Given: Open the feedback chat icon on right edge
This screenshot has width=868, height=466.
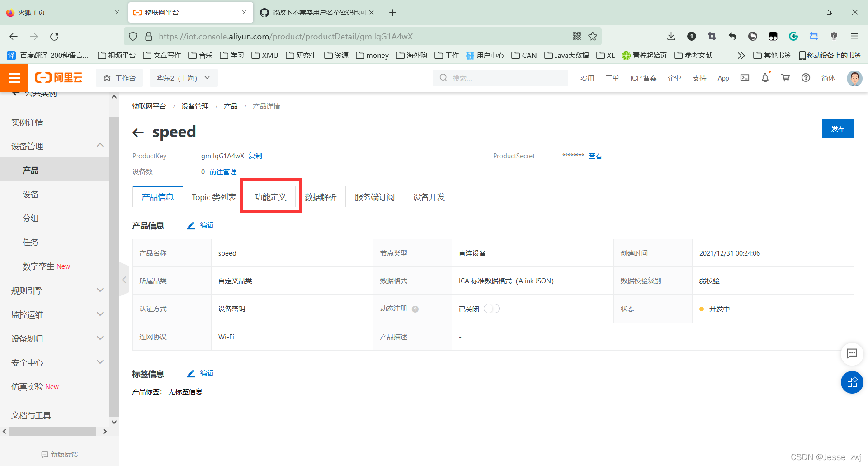Looking at the screenshot, I should point(852,354).
